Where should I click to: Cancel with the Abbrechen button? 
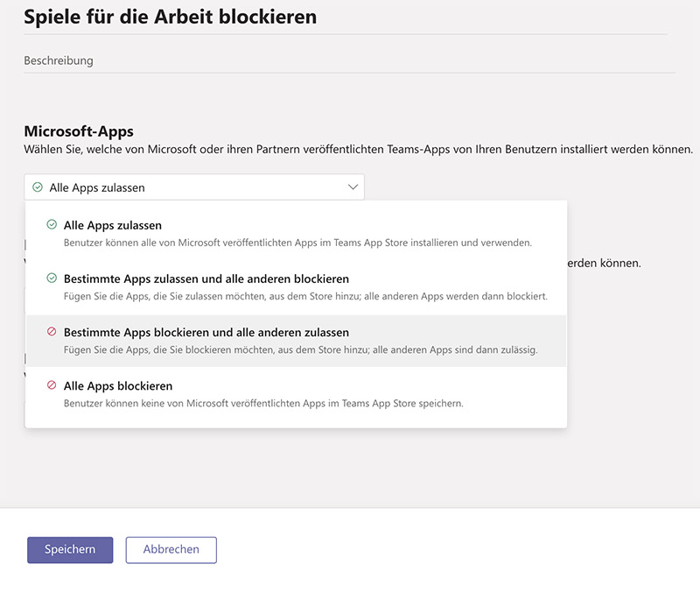coord(171,550)
